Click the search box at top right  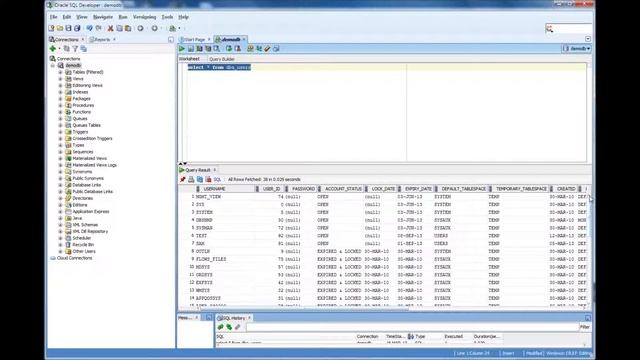pos(569,29)
